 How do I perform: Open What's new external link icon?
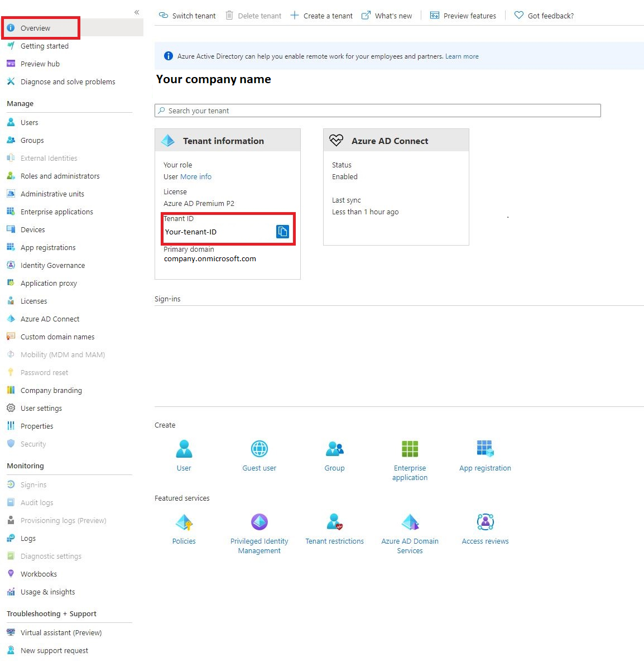366,16
